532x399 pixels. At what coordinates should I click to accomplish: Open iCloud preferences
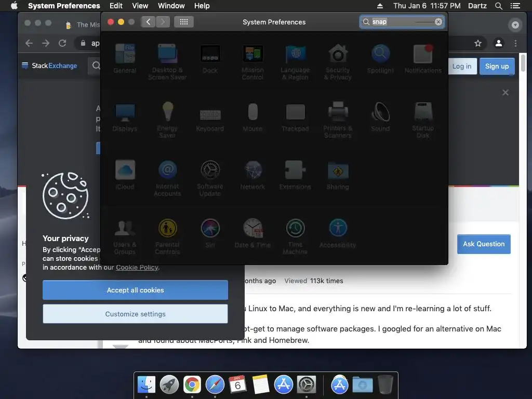pyautogui.click(x=125, y=175)
